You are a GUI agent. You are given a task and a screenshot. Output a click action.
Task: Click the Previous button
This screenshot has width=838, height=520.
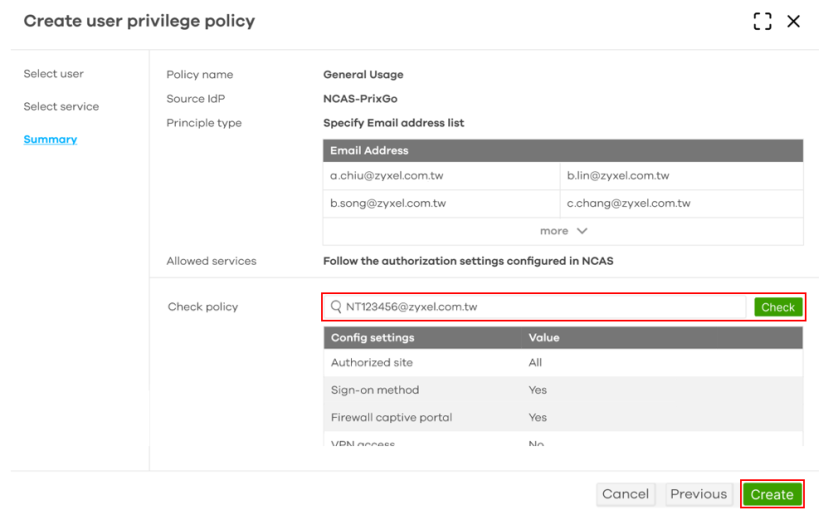click(x=699, y=494)
